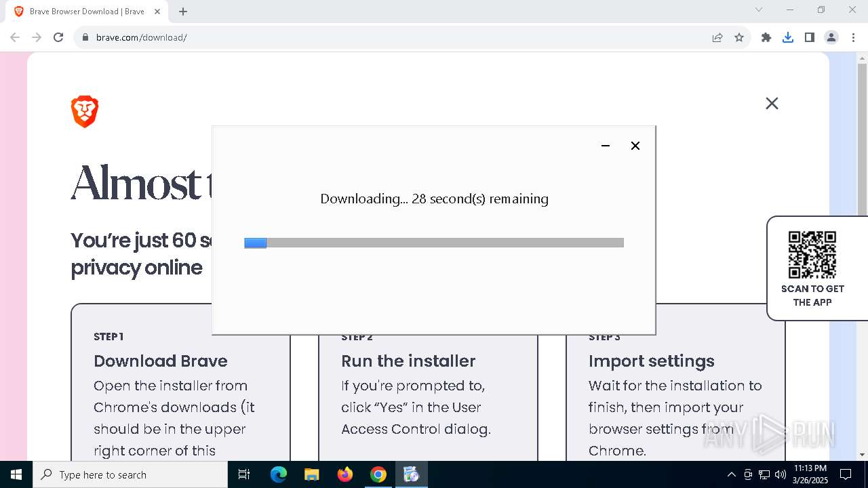Image resolution: width=868 pixels, height=488 pixels.
Task: Reload the brave.com page
Action: [58, 37]
